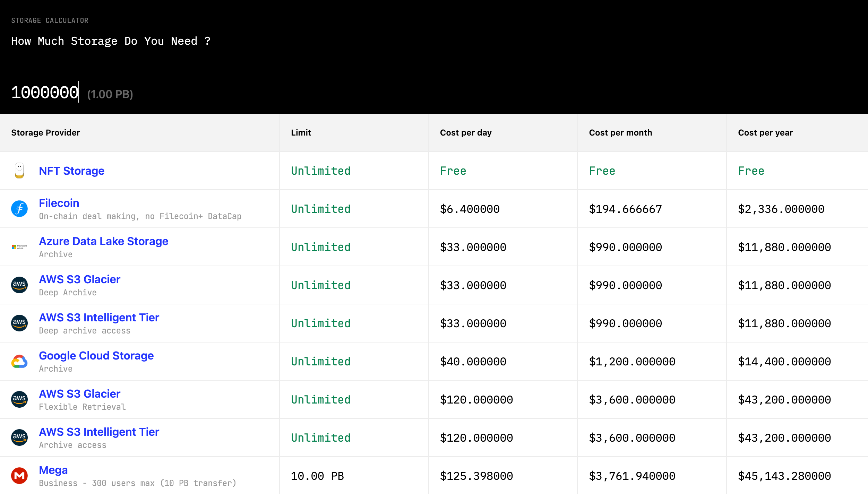
Task: Click NFT Storage's Free cost per year
Action: (x=751, y=171)
